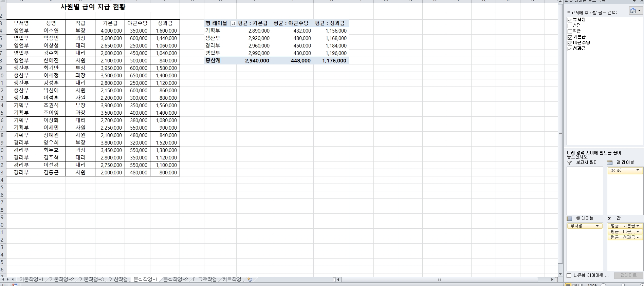The image size is (644, 286).
Task: Expand the 평균 : 기본급 value field dropdown
Action: (638, 226)
